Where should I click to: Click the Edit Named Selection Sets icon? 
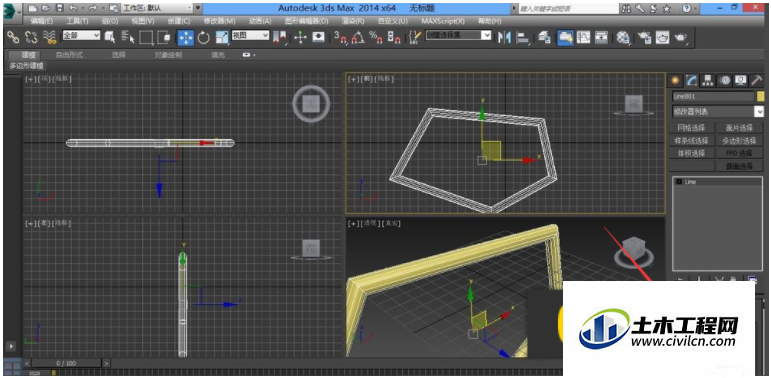click(x=415, y=37)
